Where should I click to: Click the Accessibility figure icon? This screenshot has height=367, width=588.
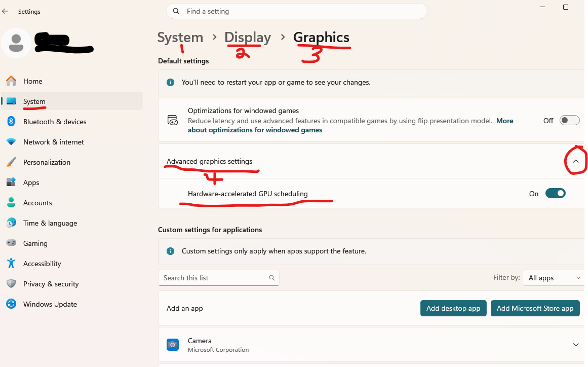pyautogui.click(x=11, y=264)
